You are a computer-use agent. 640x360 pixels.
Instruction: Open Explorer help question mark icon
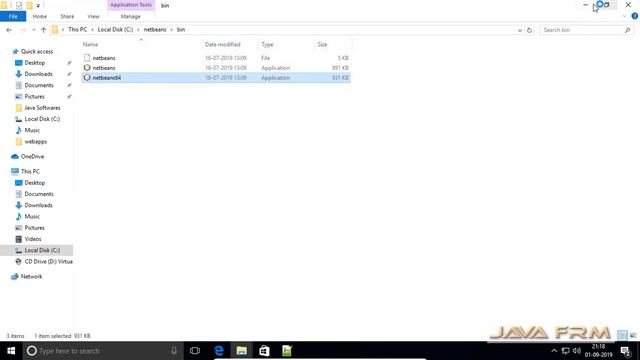click(x=635, y=16)
